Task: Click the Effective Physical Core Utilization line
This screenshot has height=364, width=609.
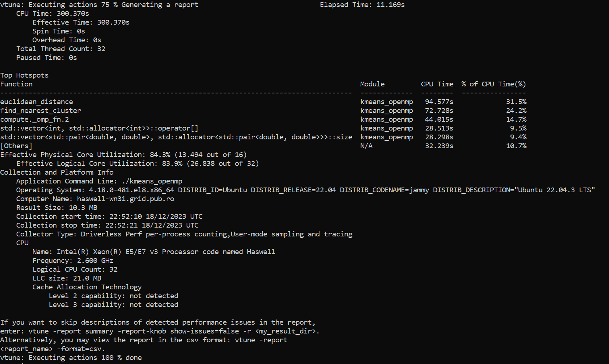Action: [123, 155]
